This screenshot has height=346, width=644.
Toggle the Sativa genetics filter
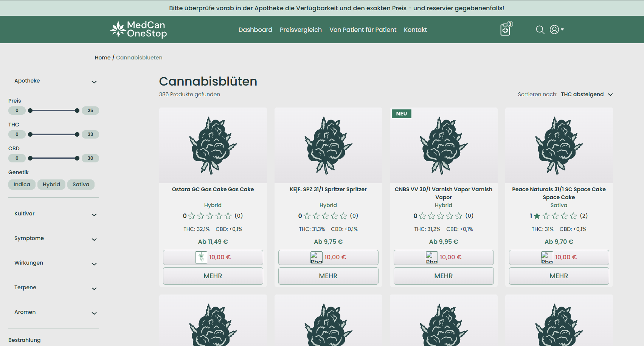coord(81,184)
